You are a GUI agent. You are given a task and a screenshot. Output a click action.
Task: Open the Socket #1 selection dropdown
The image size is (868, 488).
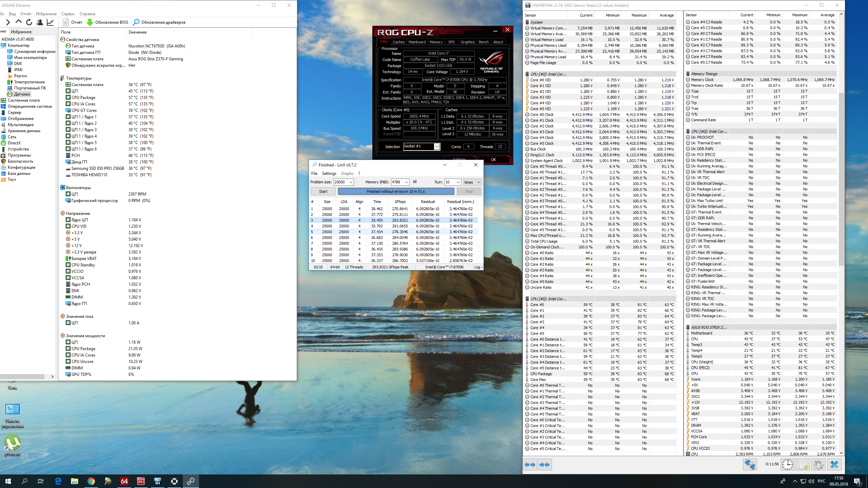point(437,146)
